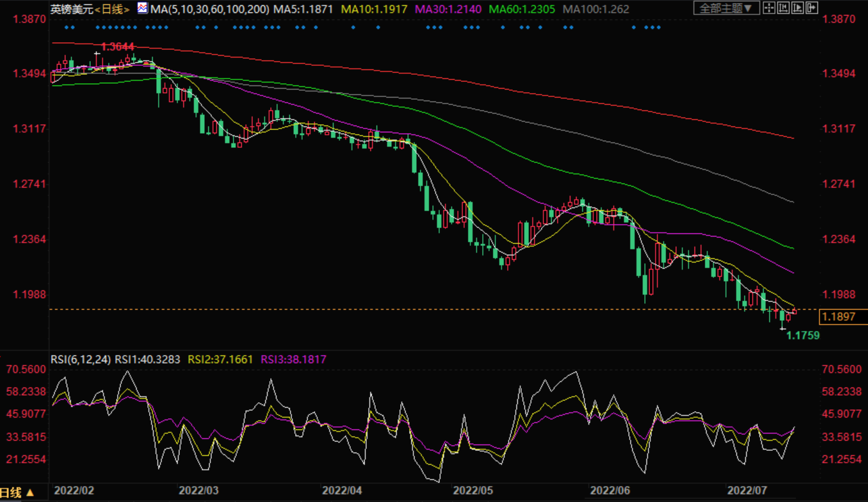Open the <日线> timeframe selector in title
This screenshot has width=868, height=502.
(x=112, y=10)
